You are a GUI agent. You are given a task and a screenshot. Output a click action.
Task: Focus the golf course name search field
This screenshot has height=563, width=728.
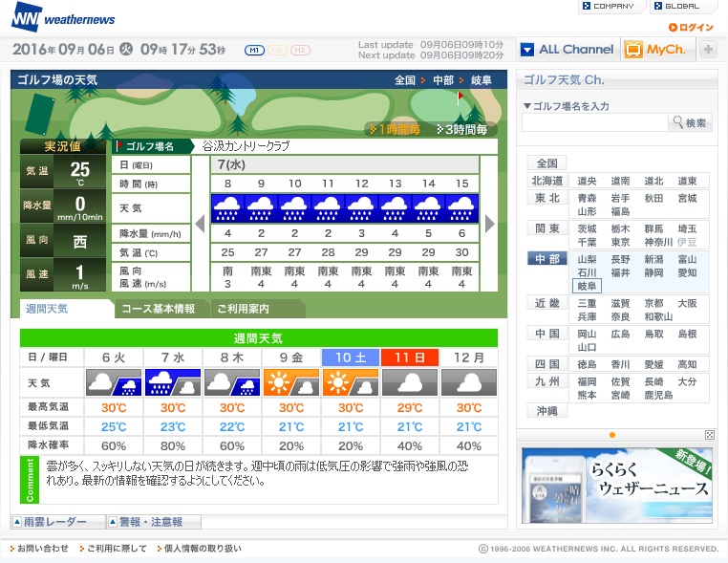click(595, 123)
